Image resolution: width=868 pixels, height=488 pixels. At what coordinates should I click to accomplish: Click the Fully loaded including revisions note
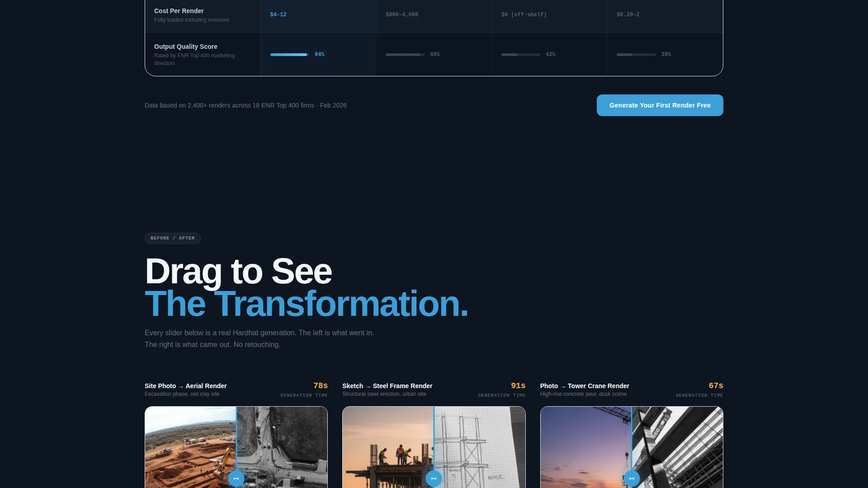click(191, 20)
